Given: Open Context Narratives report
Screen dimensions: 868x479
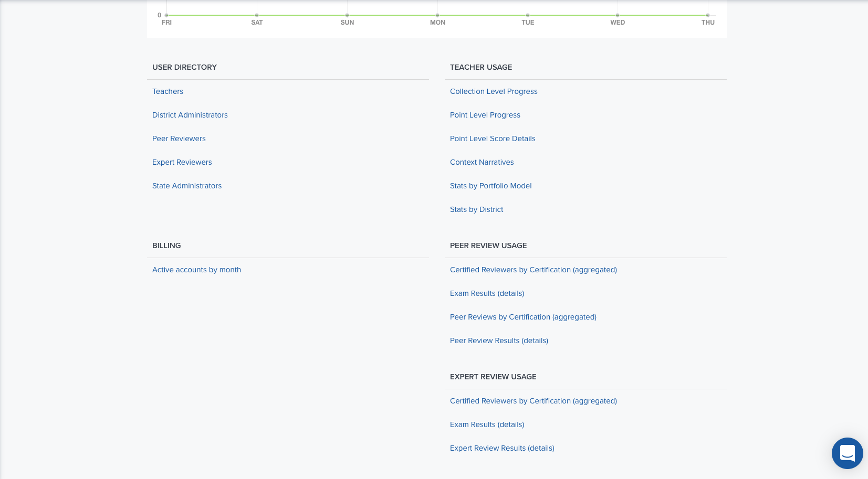Looking at the screenshot, I should tap(482, 162).
